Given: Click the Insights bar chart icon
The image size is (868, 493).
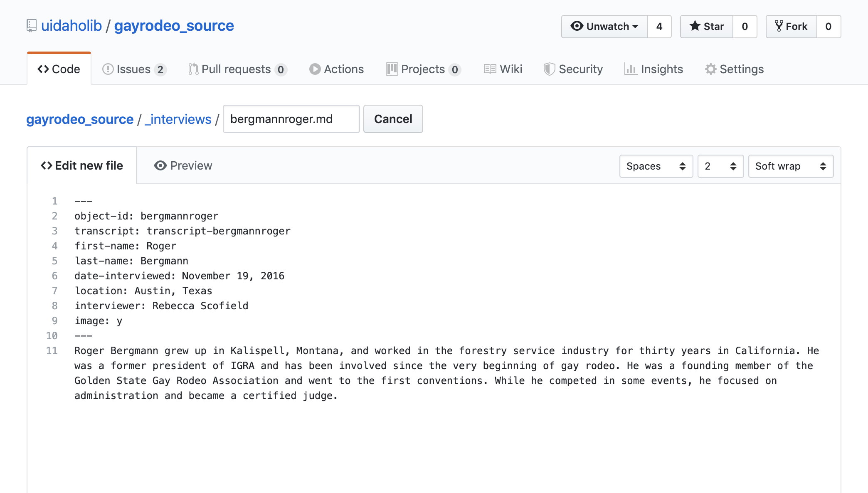Looking at the screenshot, I should [x=631, y=69].
